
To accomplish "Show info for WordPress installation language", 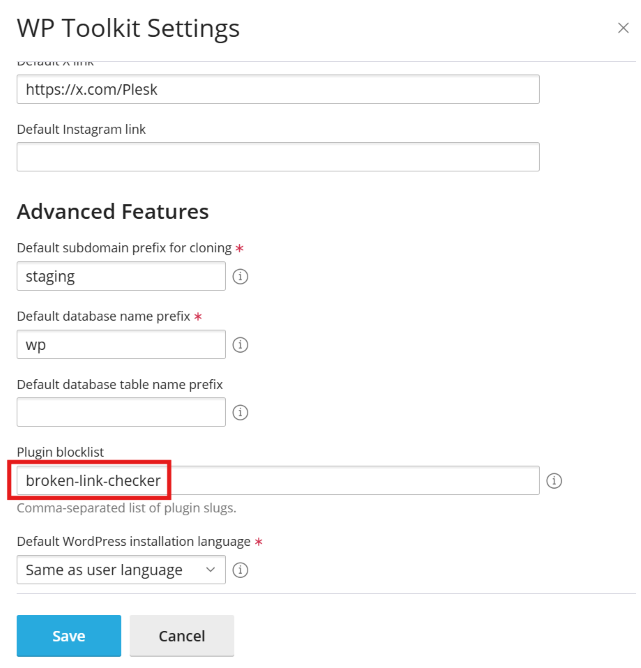I will [240, 571].
